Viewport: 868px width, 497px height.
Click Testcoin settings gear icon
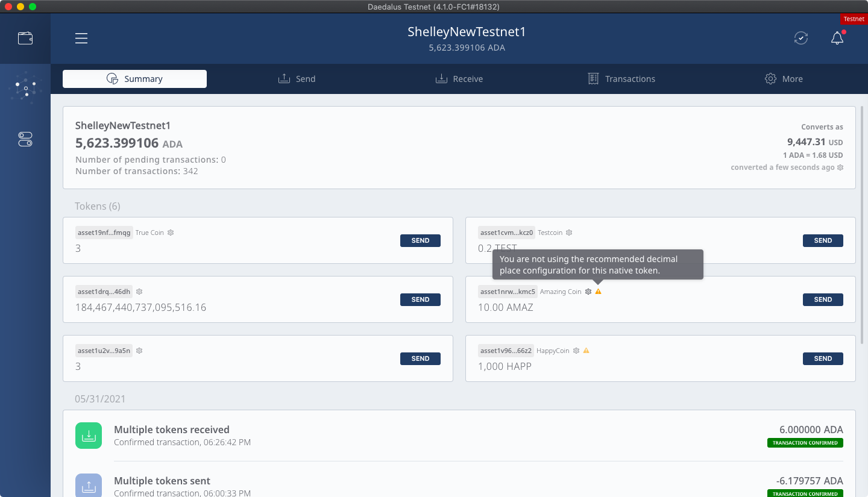click(569, 233)
